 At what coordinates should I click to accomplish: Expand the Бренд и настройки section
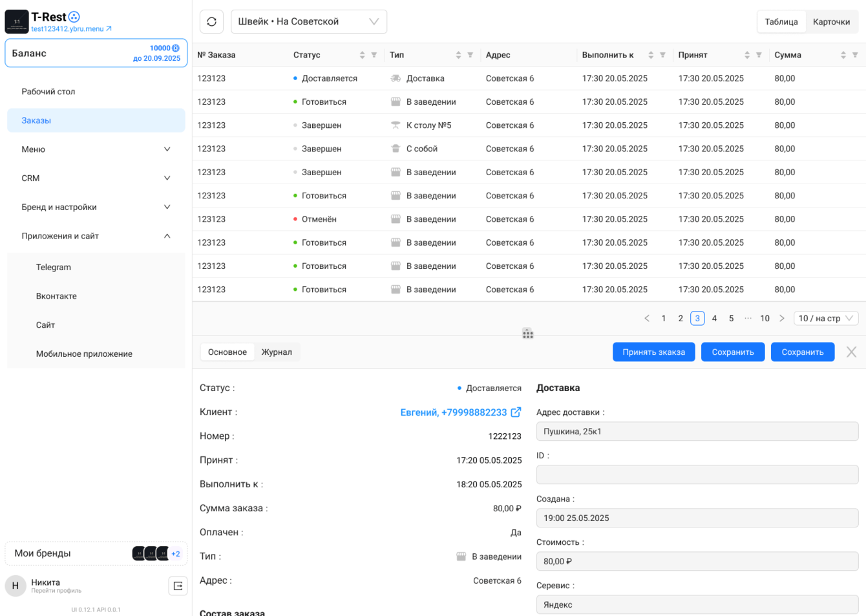tap(96, 207)
